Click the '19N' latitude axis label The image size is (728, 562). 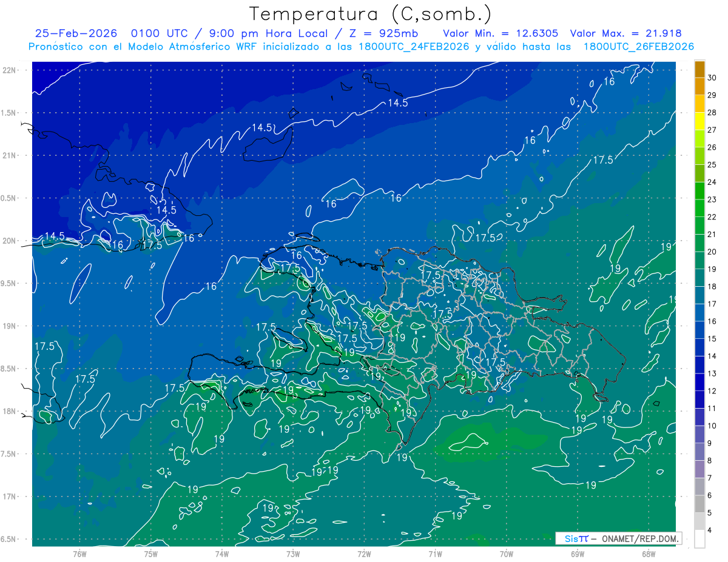click(10, 326)
